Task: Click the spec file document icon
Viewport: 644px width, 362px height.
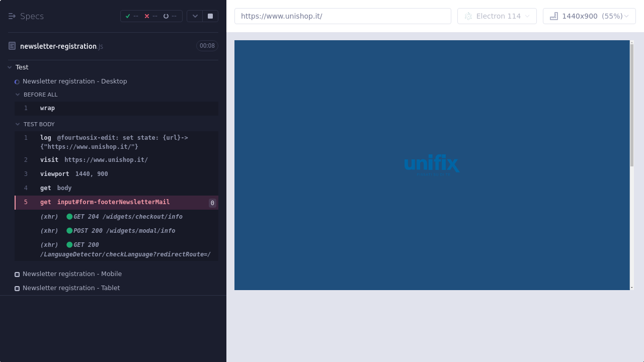Action: tap(12, 46)
